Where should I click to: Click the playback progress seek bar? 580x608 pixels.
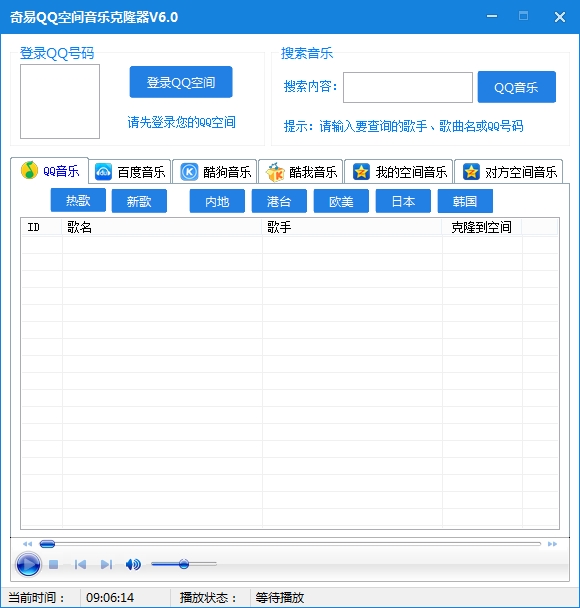(x=290, y=544)
